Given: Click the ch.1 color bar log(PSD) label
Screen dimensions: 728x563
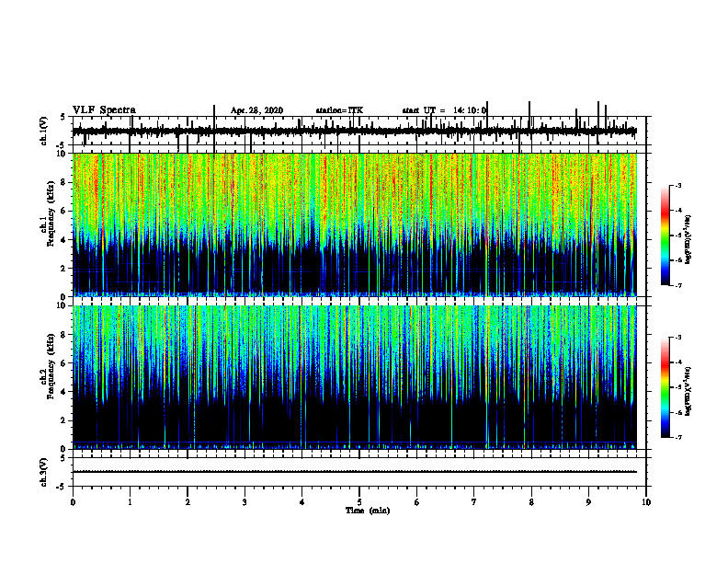Looking at the screenshot, I should pos(688,239).
